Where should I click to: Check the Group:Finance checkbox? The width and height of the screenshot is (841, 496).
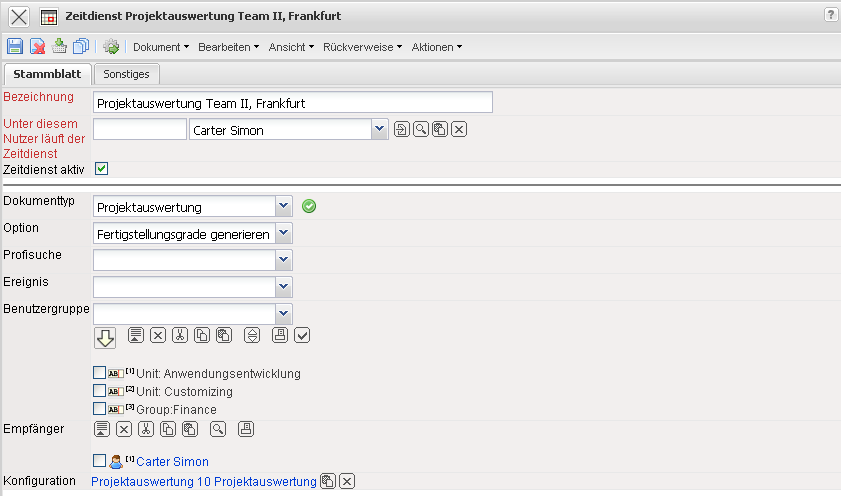pyautogui.click(x=99, y=409)
